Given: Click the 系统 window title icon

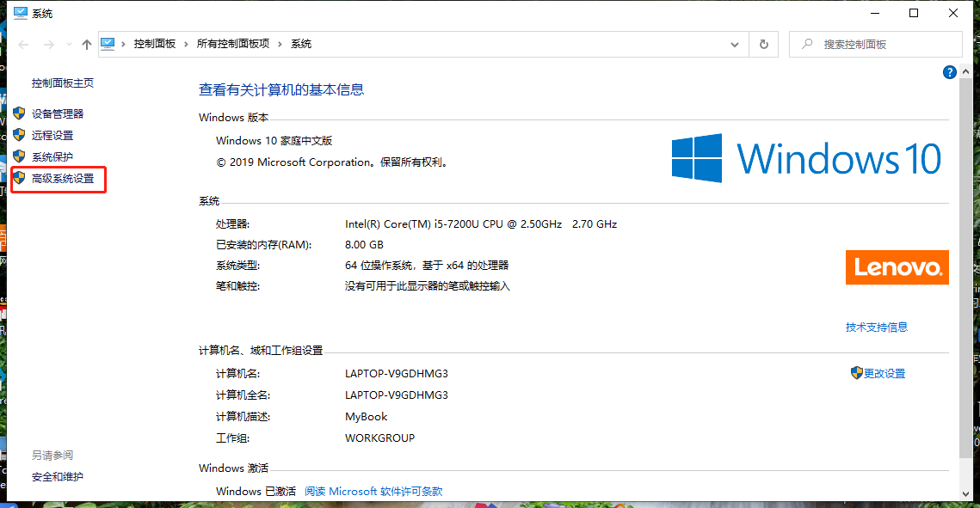Looking at the screenshot, I should point(21,13).
